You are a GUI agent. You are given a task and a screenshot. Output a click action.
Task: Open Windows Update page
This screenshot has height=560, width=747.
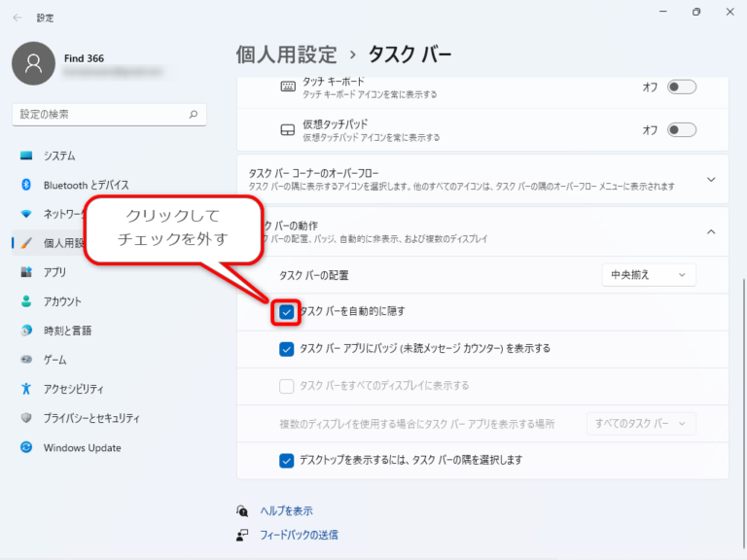(x=82, y=448)
